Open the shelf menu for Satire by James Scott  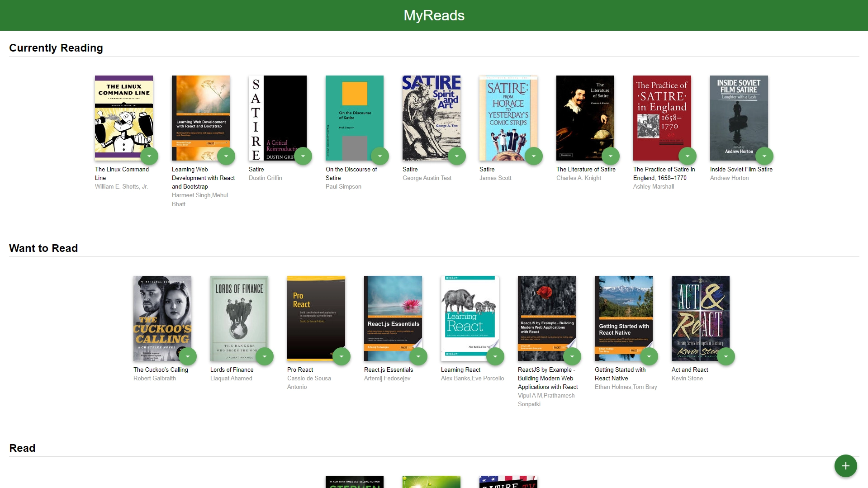coord(534,156)
